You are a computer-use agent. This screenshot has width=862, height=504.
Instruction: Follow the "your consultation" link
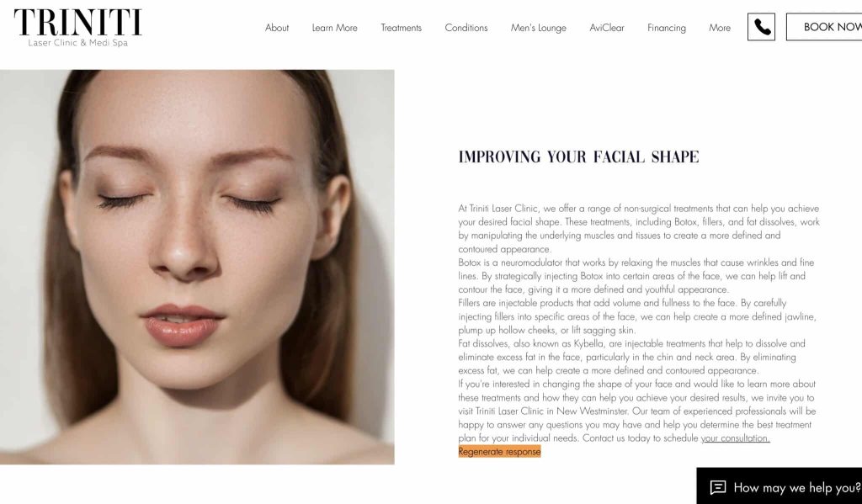(x=735, y=438)
